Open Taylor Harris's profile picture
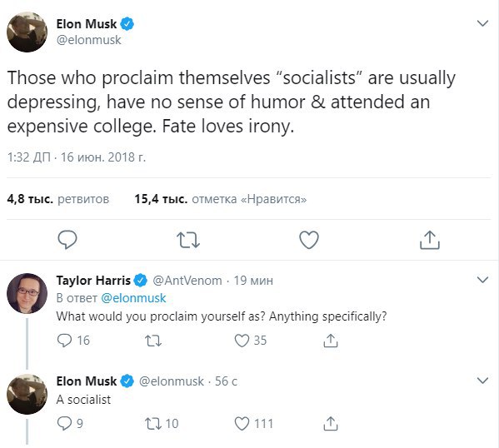The width and height of the screenshot is (499, 448). tap(27, 293)
